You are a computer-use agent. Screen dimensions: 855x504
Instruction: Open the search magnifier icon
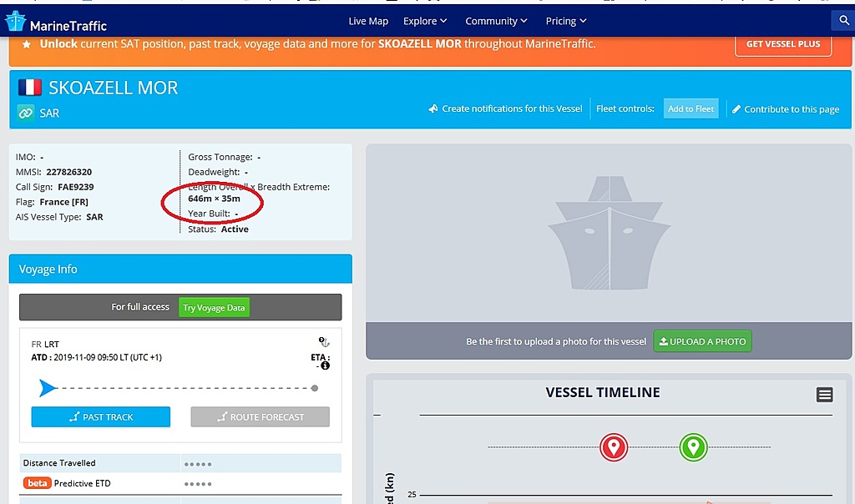(843, 21)
